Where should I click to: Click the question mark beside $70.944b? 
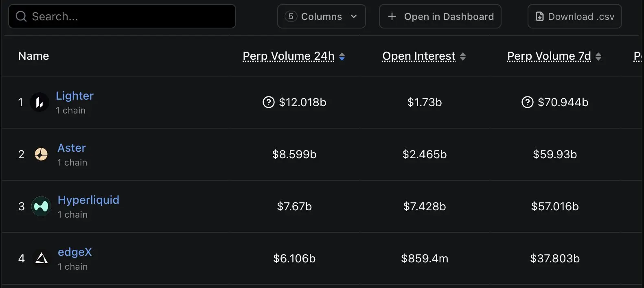(527, 102)
